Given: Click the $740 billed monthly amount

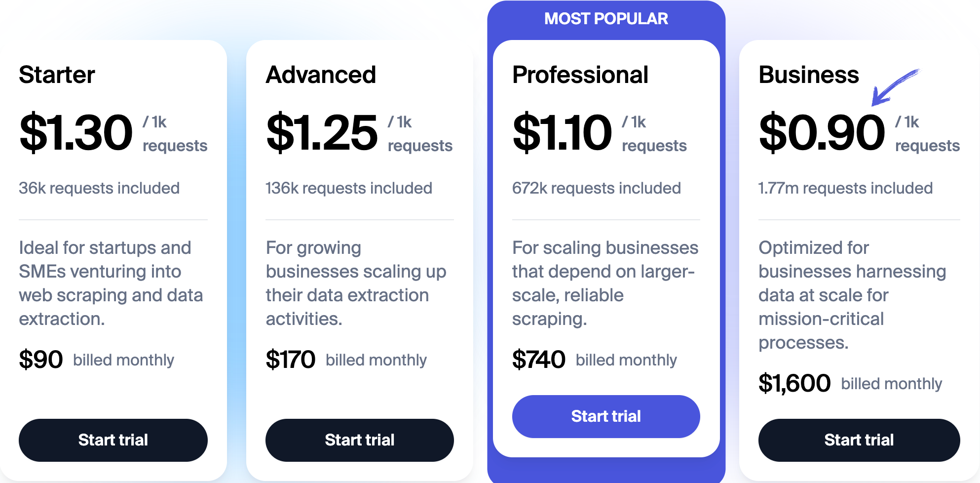Looking at the screenshot, I should (539, 360).
